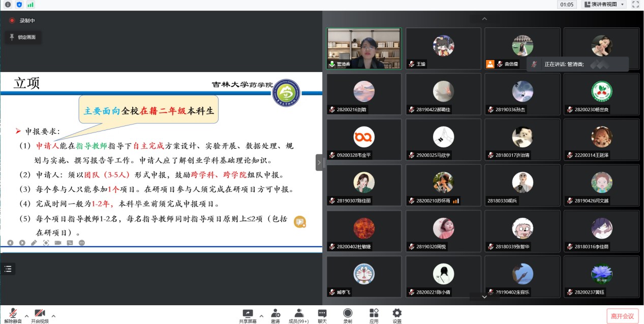Open the 设置 settings gear
644x324 pixels.
click(x=397, y=315)
